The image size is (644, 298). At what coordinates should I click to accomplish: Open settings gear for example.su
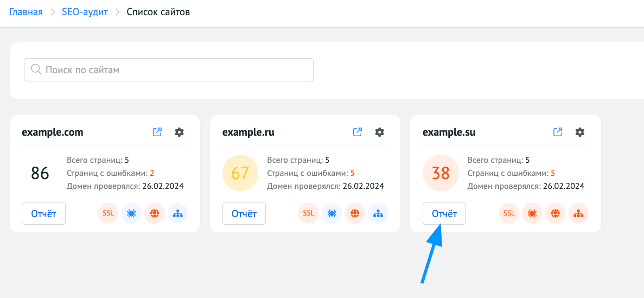[580, 132]
